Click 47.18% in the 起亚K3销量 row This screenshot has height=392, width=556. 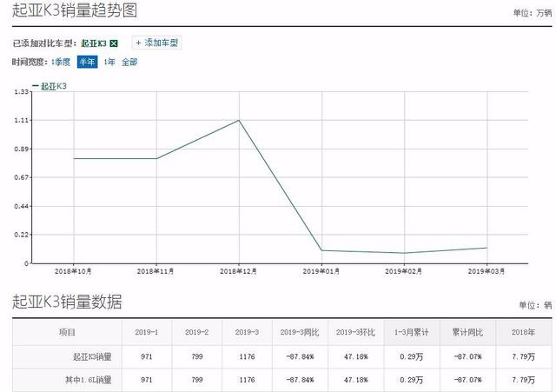point(355,356)
